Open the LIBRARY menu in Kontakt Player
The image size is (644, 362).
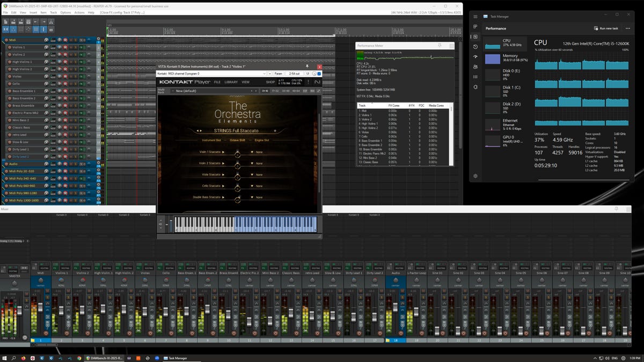[x=231, y=82]
